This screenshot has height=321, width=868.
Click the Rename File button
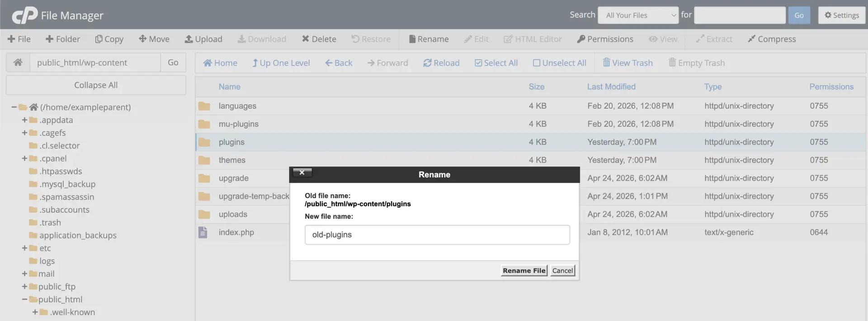pyautogui.click(x=524, y=270)
